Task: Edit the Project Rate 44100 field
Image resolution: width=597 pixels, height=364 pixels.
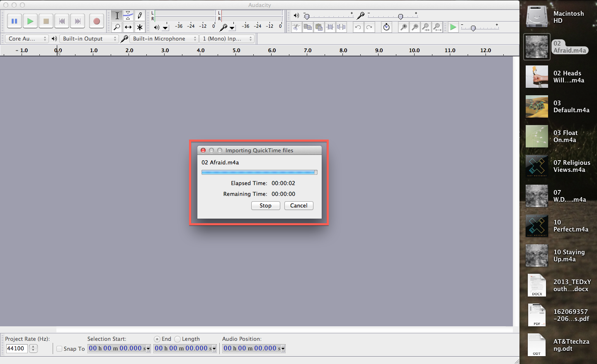Action: [x=17, y=349]
